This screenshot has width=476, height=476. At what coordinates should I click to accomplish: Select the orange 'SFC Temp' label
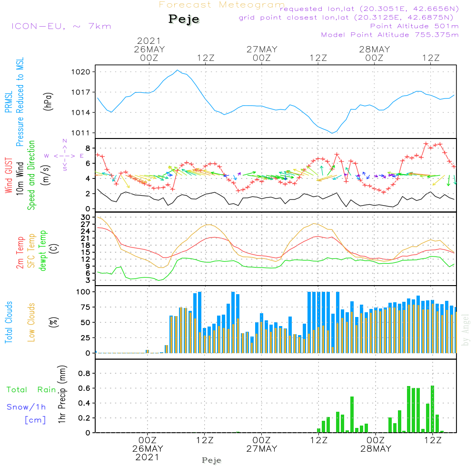(31, 251)
